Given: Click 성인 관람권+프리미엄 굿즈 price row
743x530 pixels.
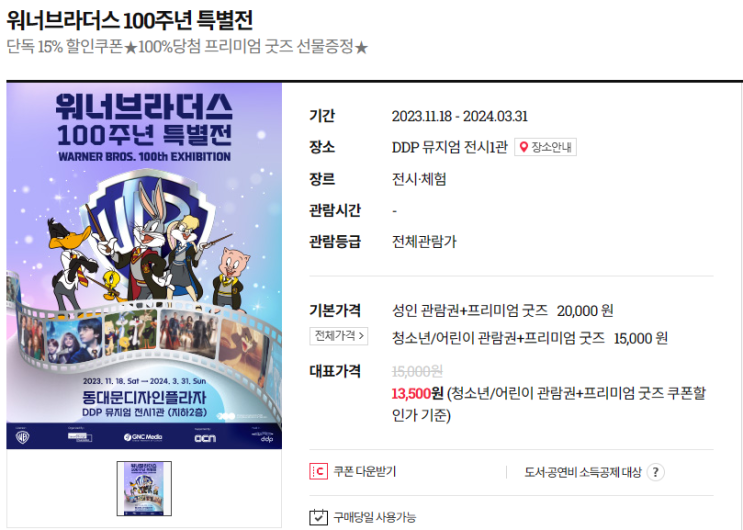Looking at the screenshot, I should [502, 311].
